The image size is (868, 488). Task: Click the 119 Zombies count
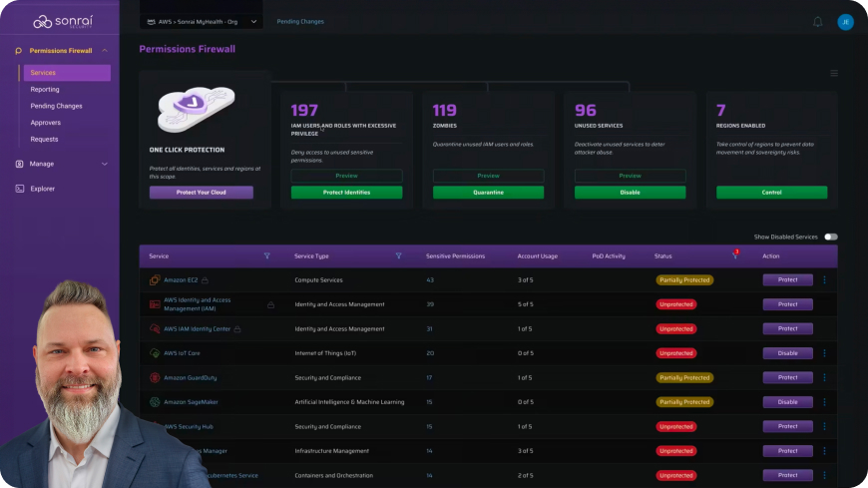click(445, 110)
